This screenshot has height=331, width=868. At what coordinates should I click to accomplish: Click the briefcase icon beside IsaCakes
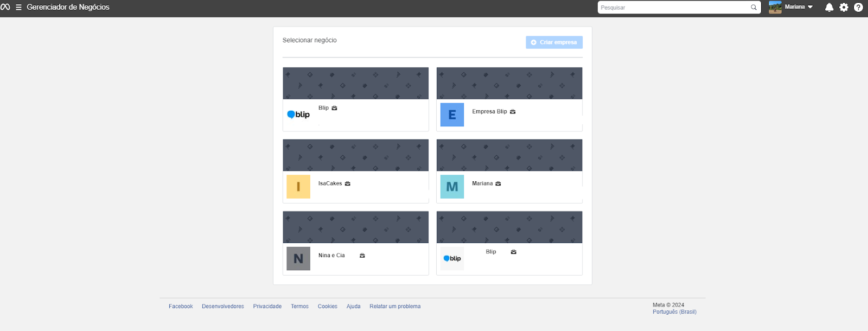click(x=348, y=184)
